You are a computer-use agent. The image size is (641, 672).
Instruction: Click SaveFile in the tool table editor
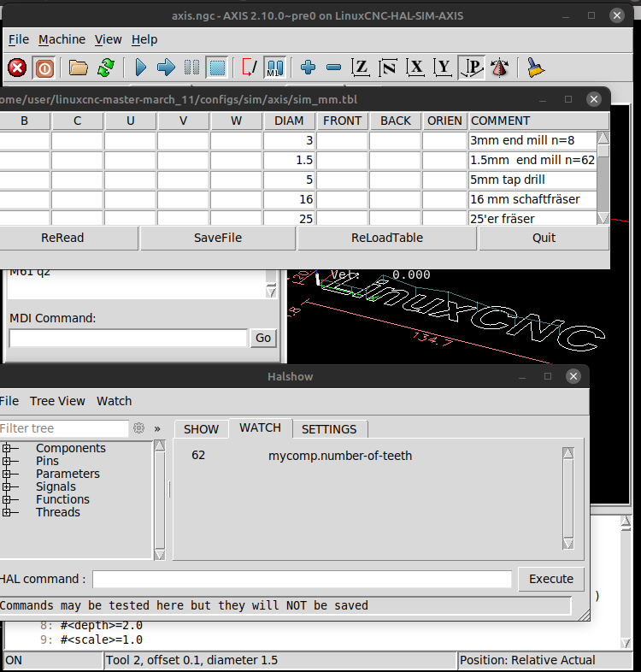tap(218, 238)
